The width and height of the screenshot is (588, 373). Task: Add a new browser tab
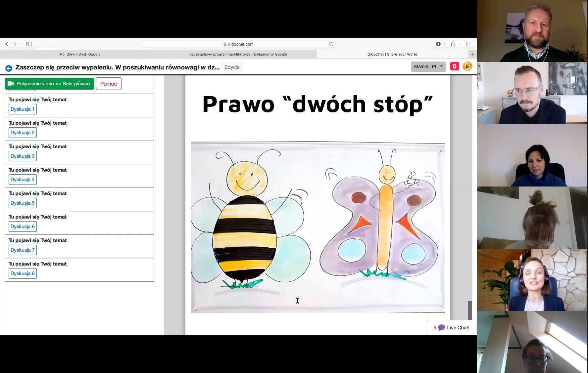472,54
